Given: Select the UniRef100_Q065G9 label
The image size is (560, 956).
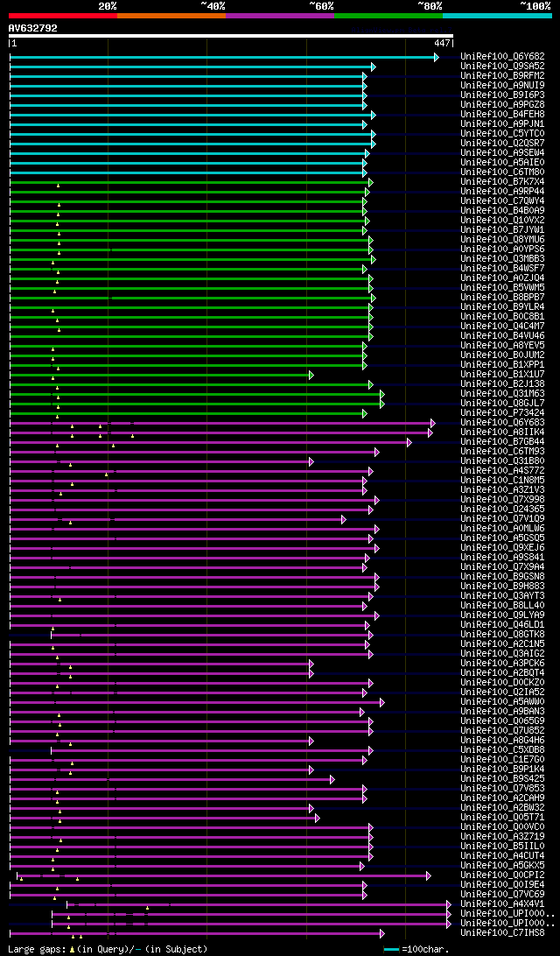Looking at the screenshot, I should point(503,721).
